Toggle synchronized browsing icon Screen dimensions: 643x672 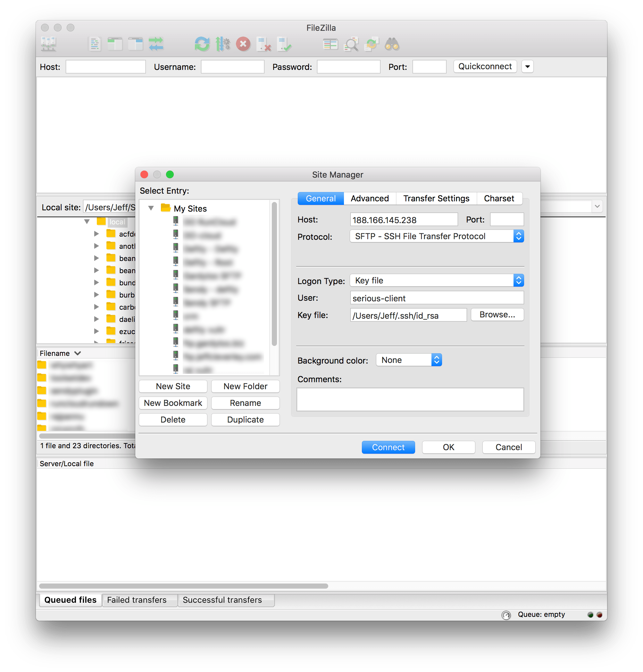pyautogui.click(x=372, y=44)
